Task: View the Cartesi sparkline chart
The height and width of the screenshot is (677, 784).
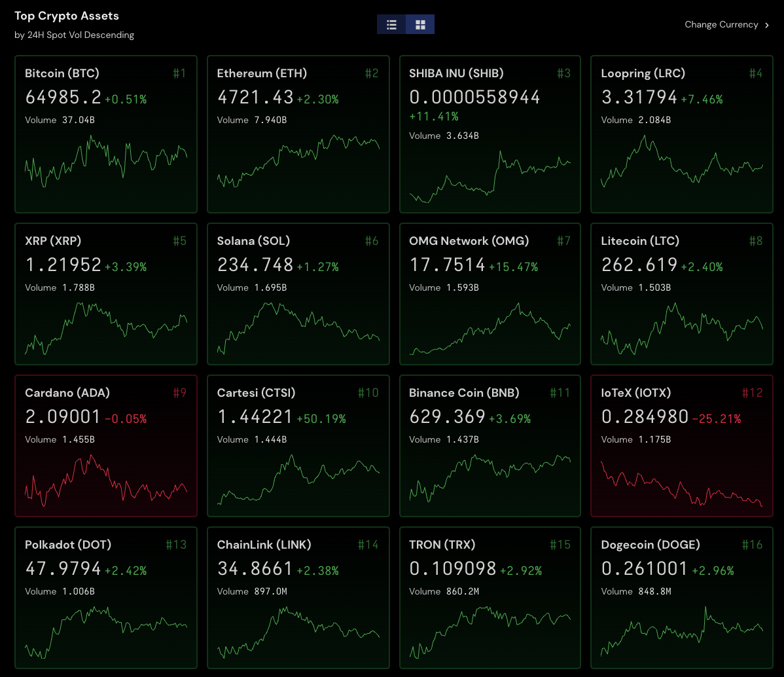Action: tap(298, 481)
